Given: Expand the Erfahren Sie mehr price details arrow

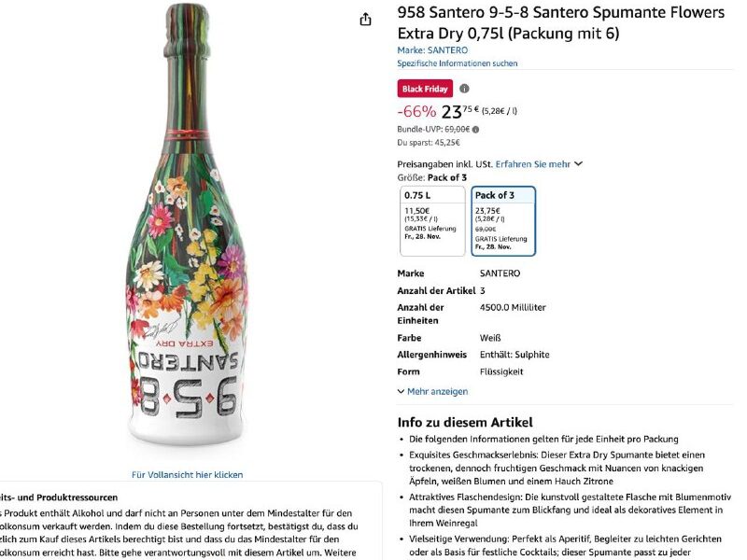Looking at the screenshot, I should [x=579, y=163].
